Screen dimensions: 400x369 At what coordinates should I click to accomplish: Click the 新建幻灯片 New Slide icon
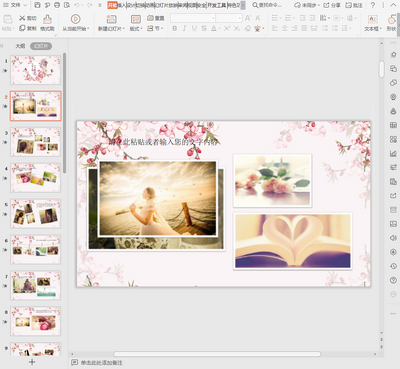tap(112, 19)
